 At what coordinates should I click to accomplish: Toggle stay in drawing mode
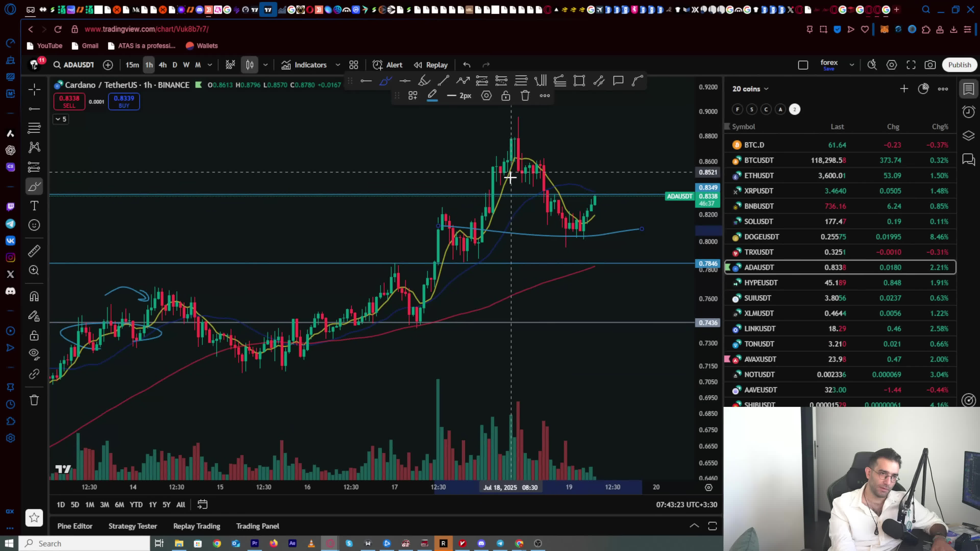coord(34,316)
